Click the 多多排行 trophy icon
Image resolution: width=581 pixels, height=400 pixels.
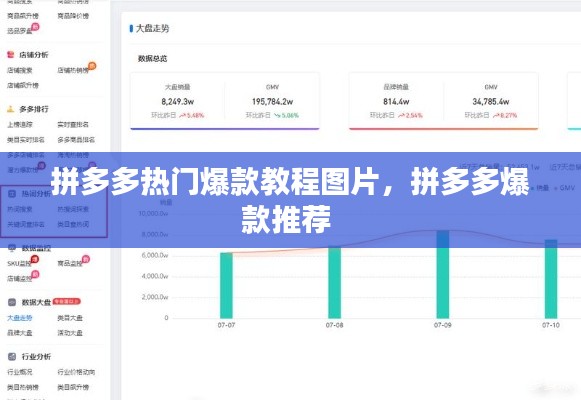[x=11, y=109]
